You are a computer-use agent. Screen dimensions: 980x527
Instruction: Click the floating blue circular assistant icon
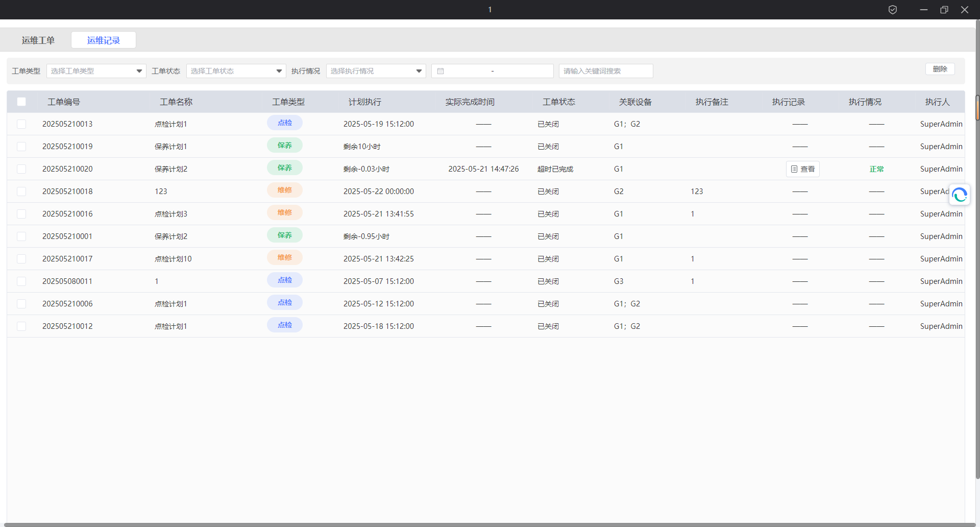point(960,195)
